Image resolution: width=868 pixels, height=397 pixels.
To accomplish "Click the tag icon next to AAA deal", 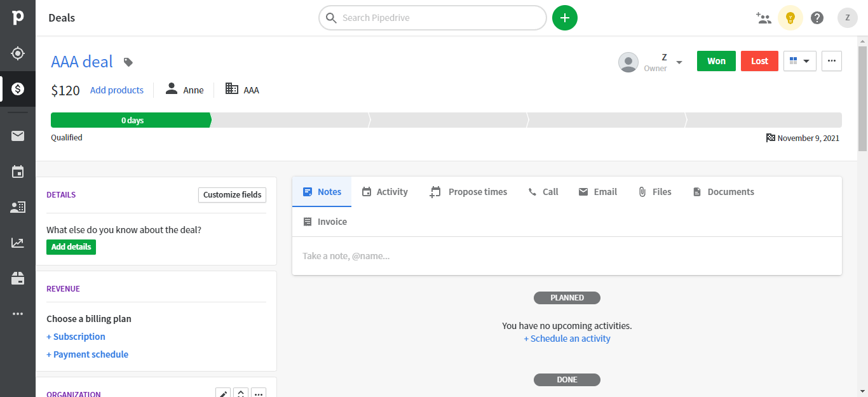I will click(128, 62).
